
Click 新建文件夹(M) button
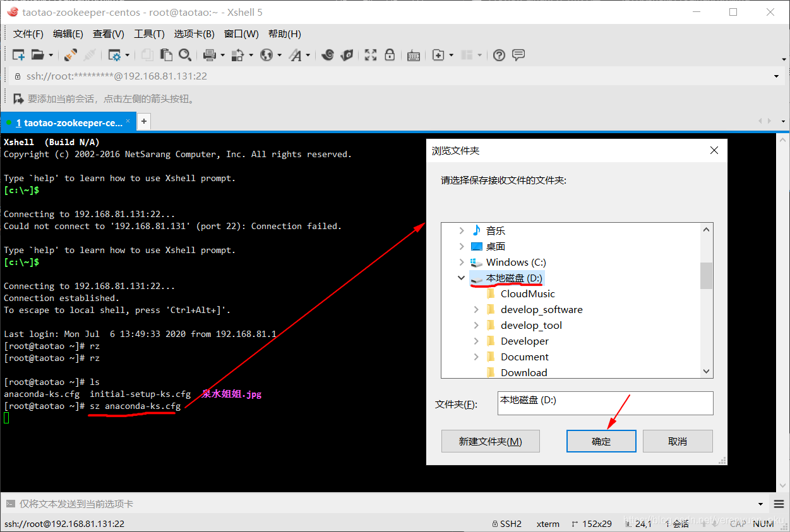click(491, 441)
